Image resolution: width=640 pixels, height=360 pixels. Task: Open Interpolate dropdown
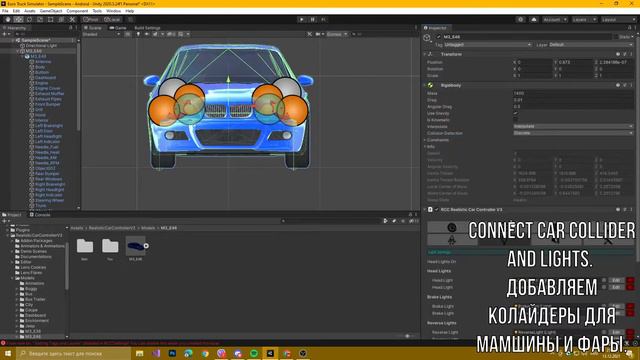pyautogui.click(x=573, y=127)
